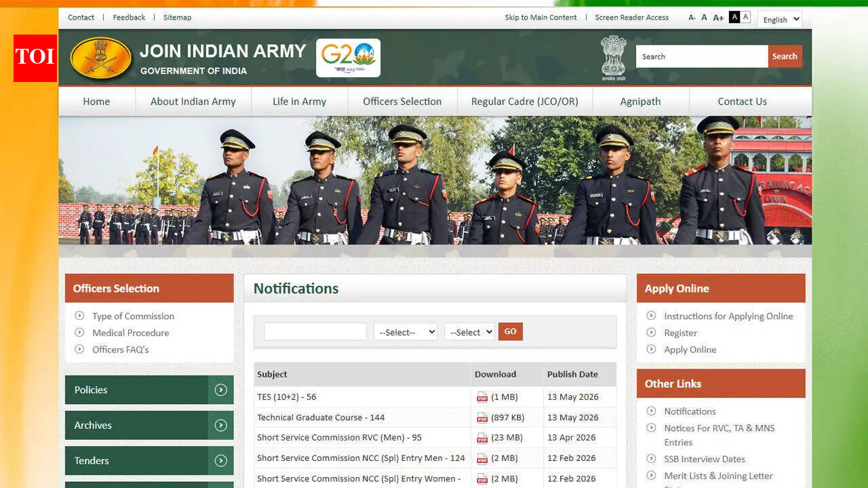Open the Officers Selection menu
This screenshot has height=488, width=868.
402,102
